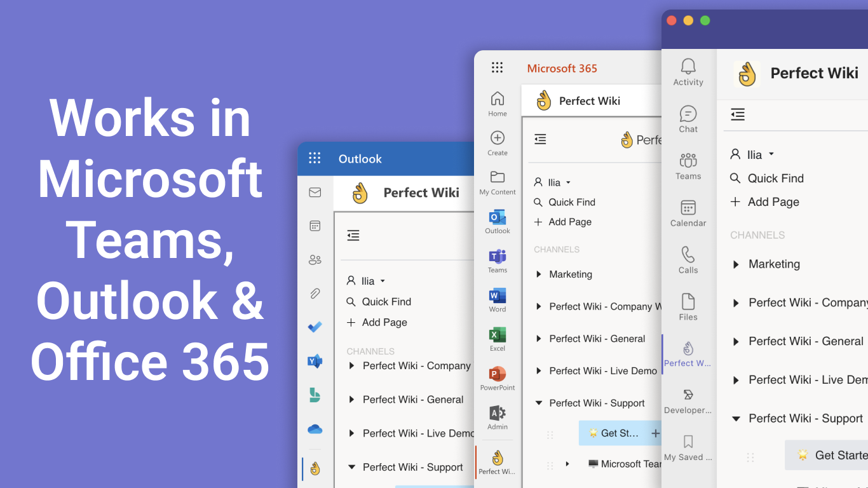
Task: Click the Outlook title in blue header
Action: pos(360,159)
